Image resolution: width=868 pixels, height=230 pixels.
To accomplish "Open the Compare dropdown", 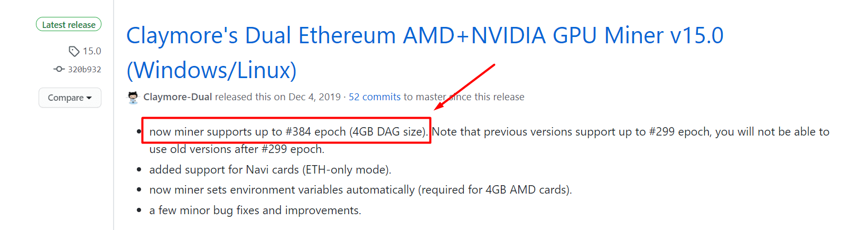I will click(x=70, y=98).
